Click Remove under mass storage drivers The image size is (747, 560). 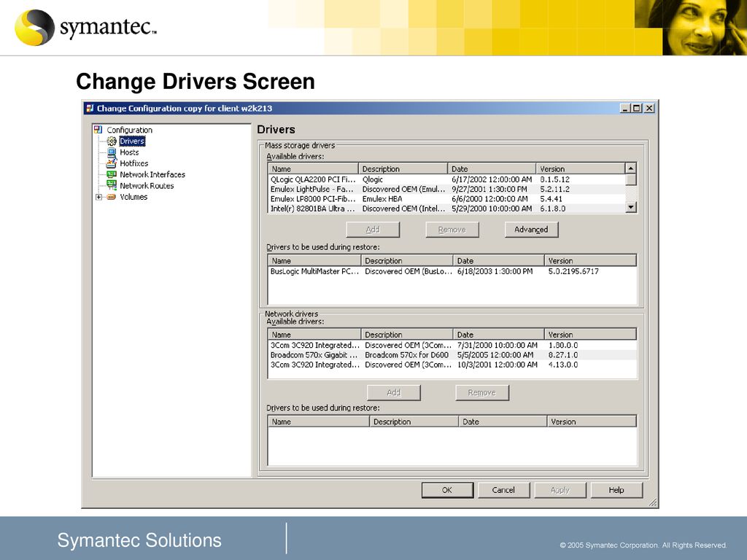452,230
